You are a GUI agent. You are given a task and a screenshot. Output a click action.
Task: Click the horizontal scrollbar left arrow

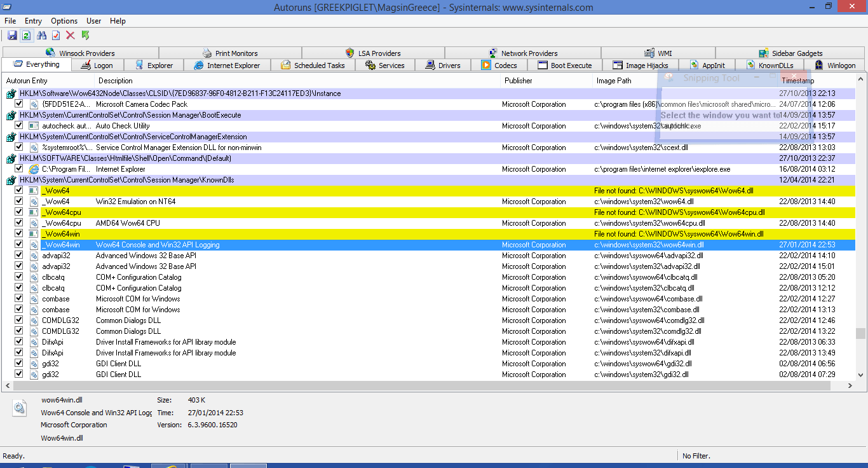tap(8, 386)
